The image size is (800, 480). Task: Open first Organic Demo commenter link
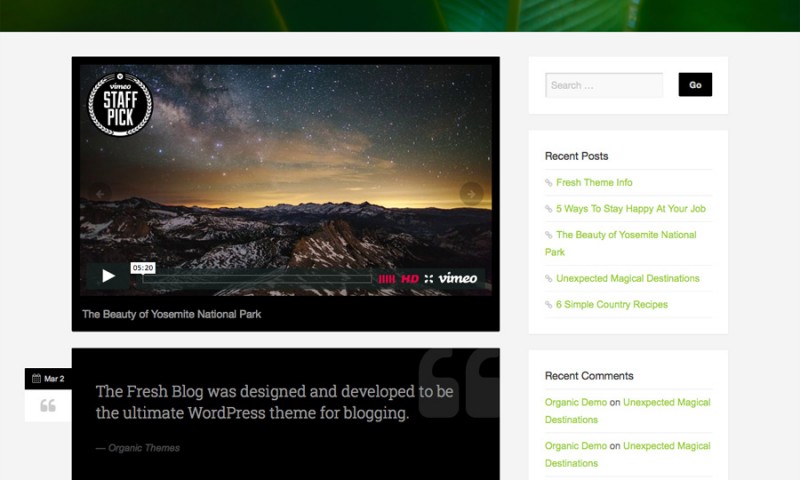576,402
